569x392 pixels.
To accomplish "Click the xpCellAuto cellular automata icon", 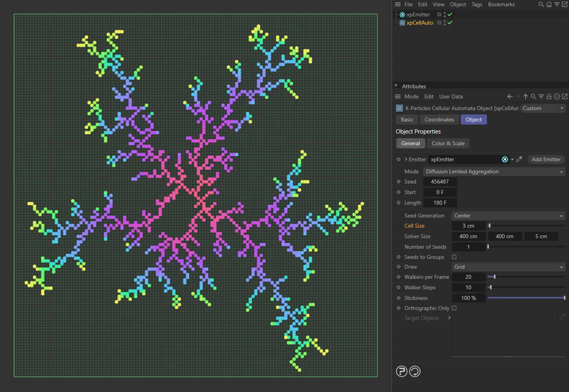I will click(x=402, y=23).
